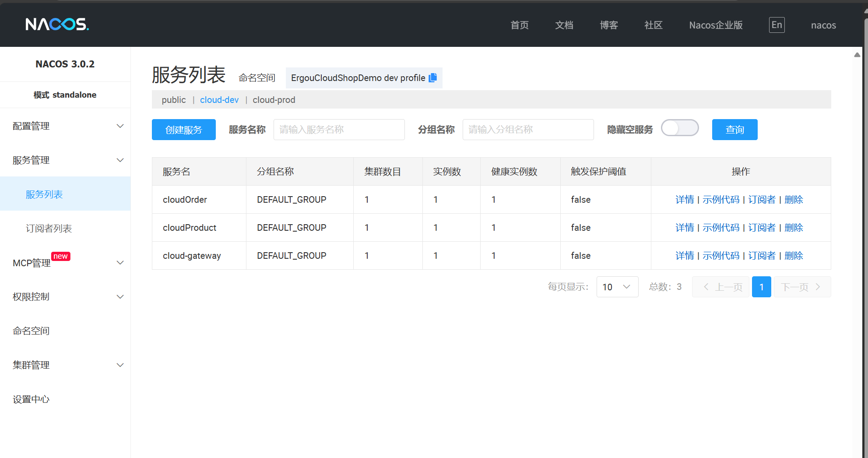This screenshot has height=458, width=868.
Task: Focus the 分组名称 input field
Action: pyautogui.click(x=528, y=130)
